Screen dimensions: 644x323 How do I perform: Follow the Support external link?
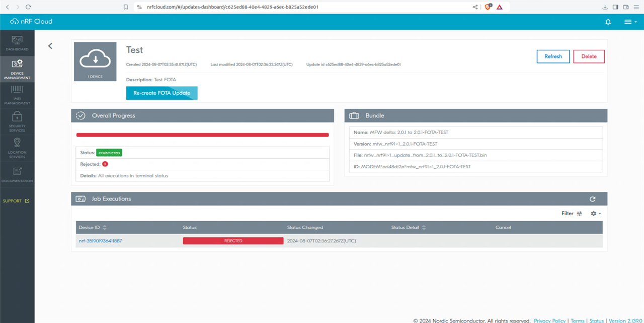click(16, 201)
